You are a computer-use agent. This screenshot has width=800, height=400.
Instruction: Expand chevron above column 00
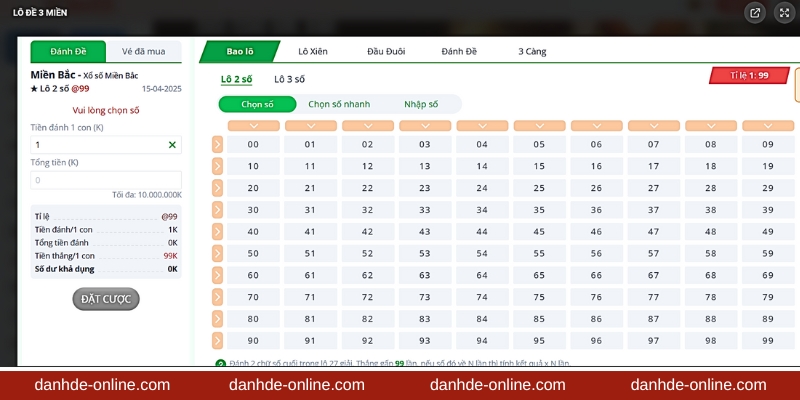253,126
